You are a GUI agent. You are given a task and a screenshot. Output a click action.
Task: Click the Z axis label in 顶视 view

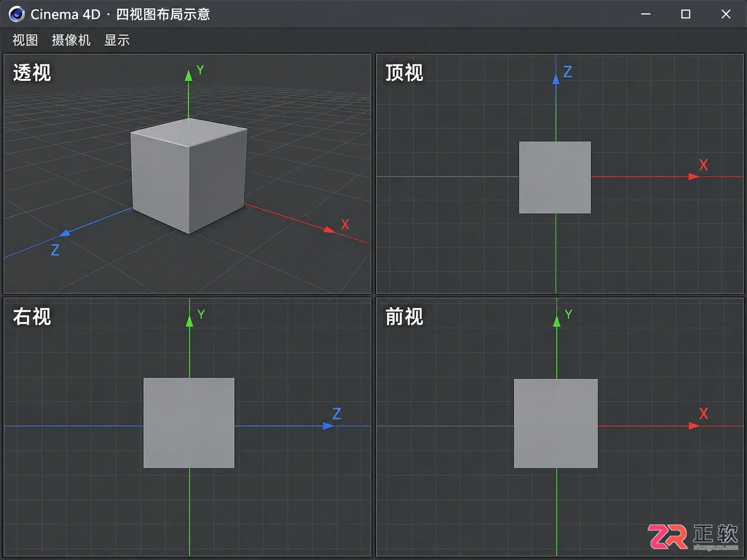[568, 72]
